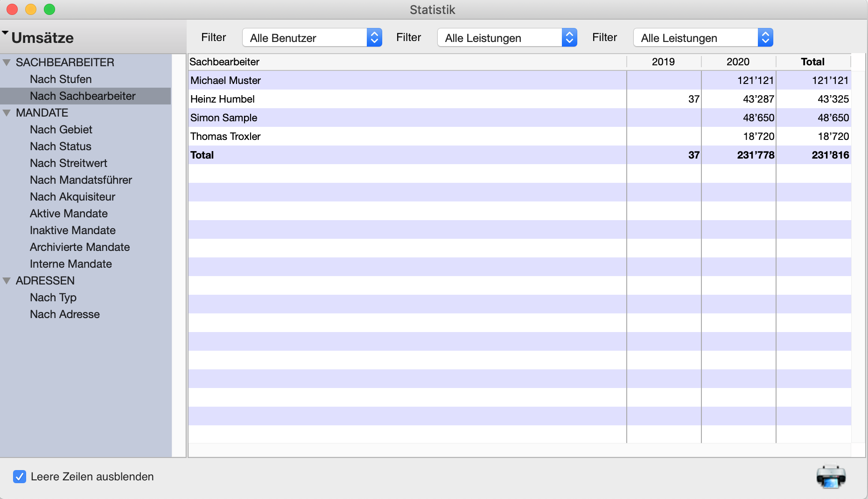Click Heinz Humbel's 2019 value 37
Image resolution: width=868 pixels, height=499 pixels.
pyautogui.click(x=694, y=99)
